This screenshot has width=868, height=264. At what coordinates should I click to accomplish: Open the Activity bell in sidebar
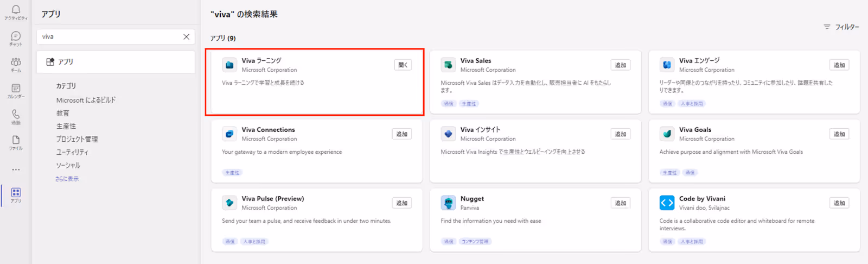16,12
